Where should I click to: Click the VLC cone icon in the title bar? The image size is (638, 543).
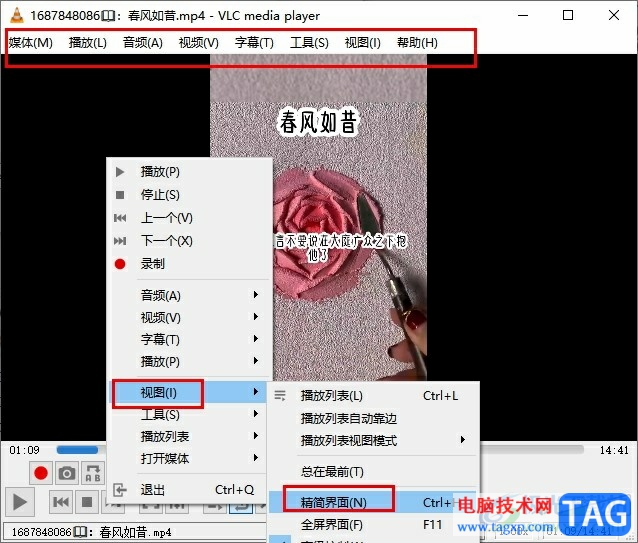coord(16,15)
